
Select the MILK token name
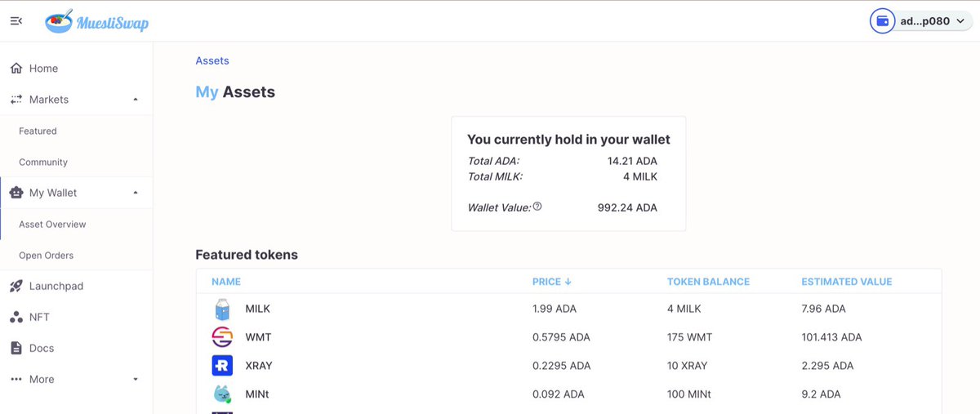pos(258,309)
